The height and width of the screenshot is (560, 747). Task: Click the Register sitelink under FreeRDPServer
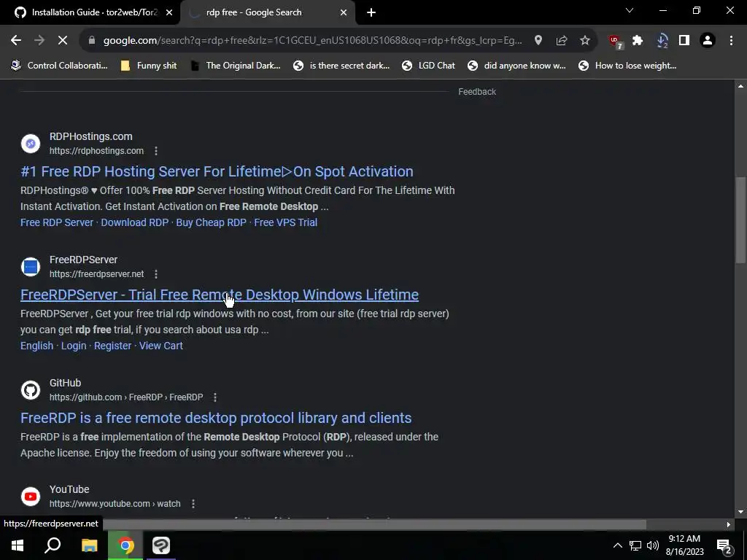[112, 346]
